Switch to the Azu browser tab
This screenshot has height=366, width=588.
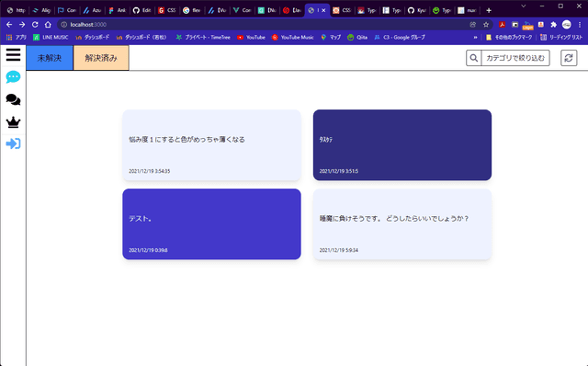tap(92, 10)
